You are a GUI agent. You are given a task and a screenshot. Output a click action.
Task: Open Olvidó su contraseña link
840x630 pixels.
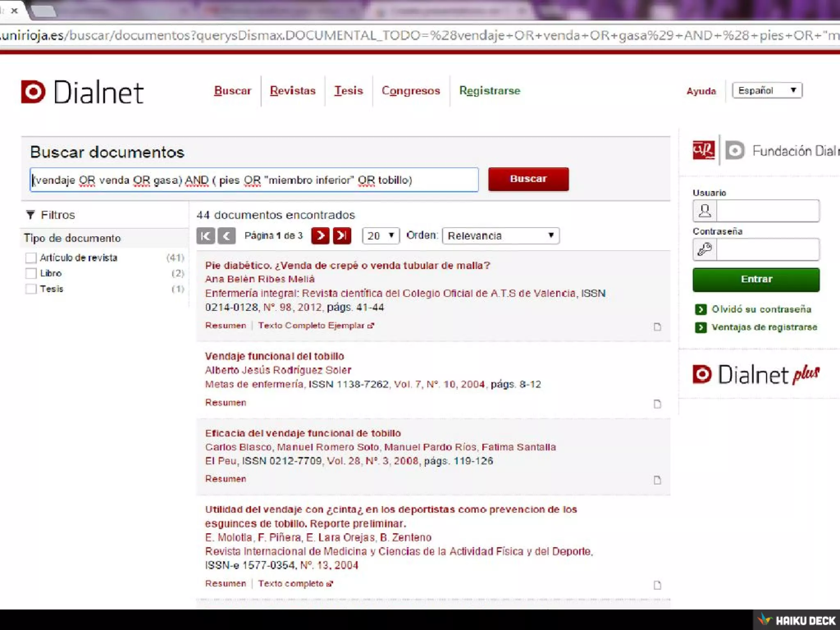761,309
